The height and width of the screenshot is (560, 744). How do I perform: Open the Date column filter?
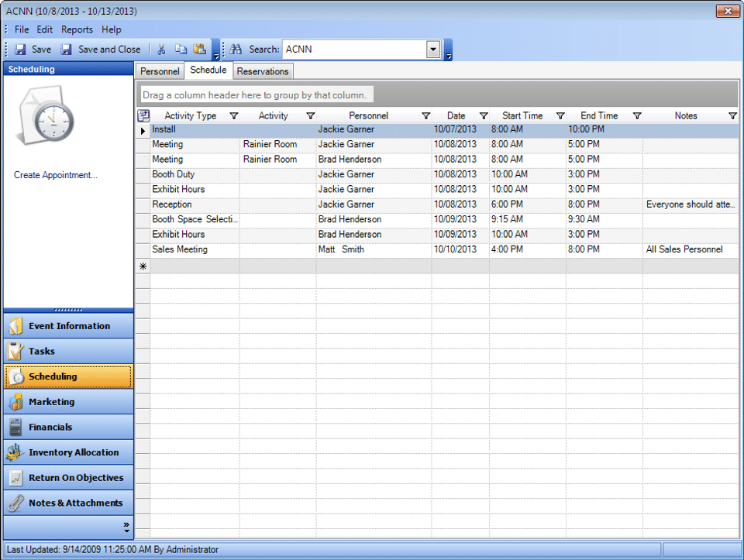coord(484,115)
